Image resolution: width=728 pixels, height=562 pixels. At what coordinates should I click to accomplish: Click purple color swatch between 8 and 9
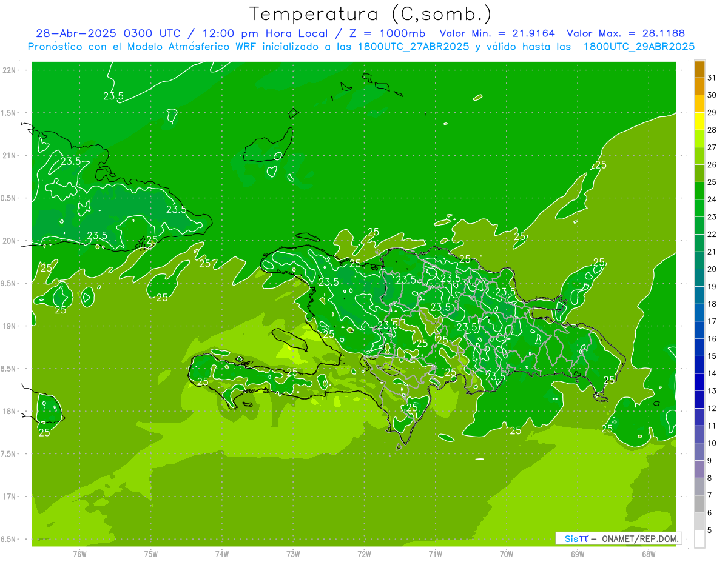[x=699, y=469]
